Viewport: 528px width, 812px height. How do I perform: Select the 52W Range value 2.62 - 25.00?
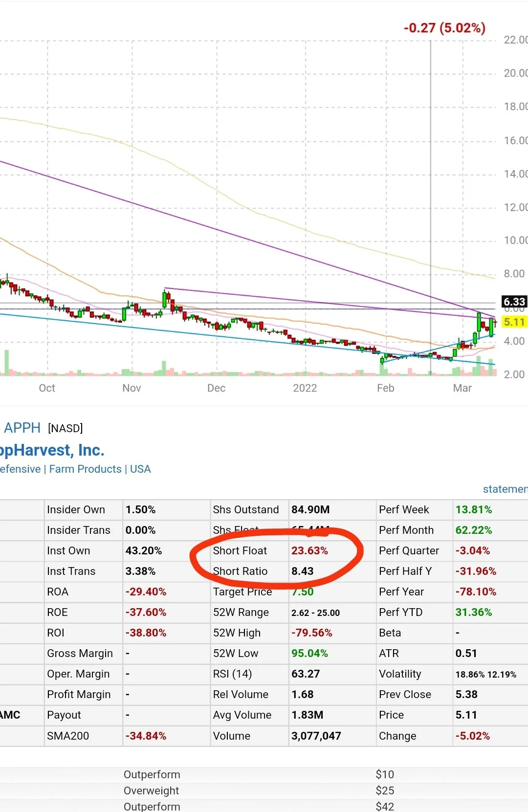[x=315, y=613]
